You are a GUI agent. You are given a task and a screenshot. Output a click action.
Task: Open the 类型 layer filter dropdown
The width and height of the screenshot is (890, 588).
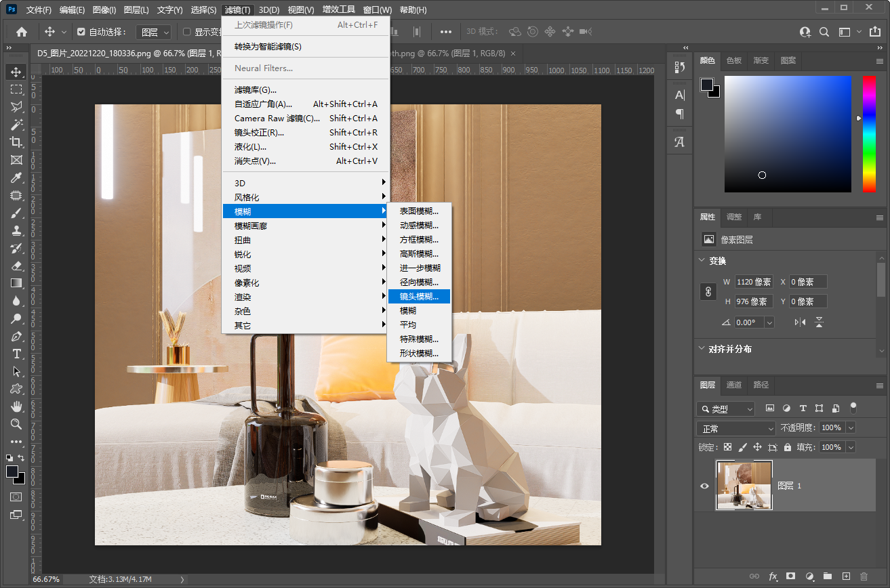[x=725, y=409]
